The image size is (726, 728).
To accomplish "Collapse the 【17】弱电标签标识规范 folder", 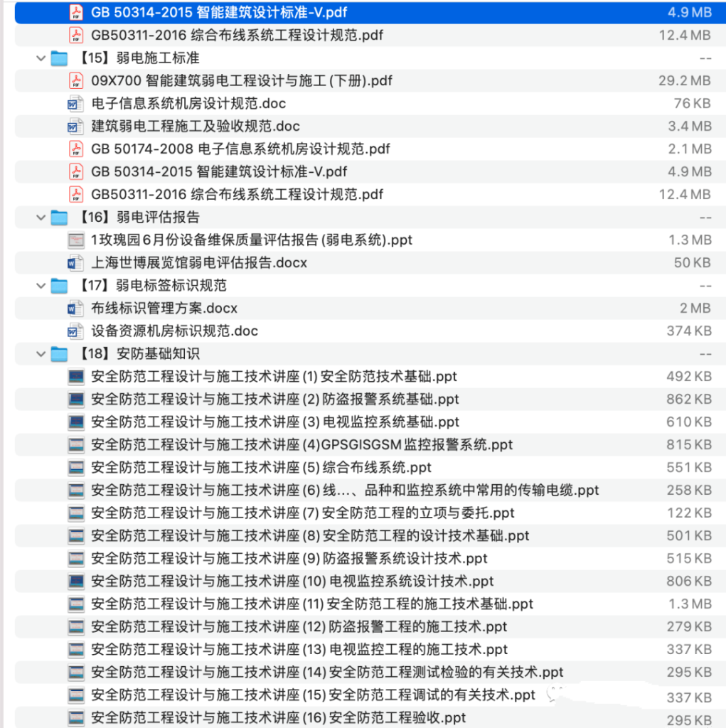I will coord(41,285).
